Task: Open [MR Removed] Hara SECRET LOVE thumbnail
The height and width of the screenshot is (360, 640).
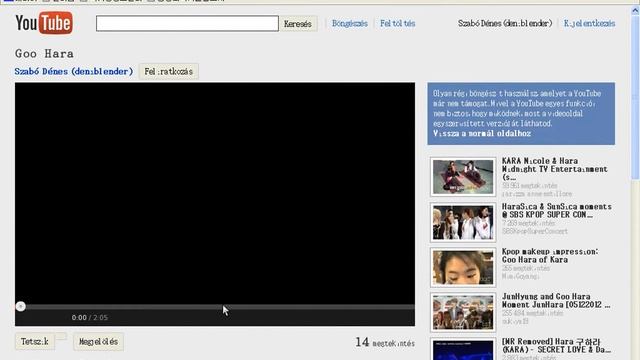Action: (463, 349)
